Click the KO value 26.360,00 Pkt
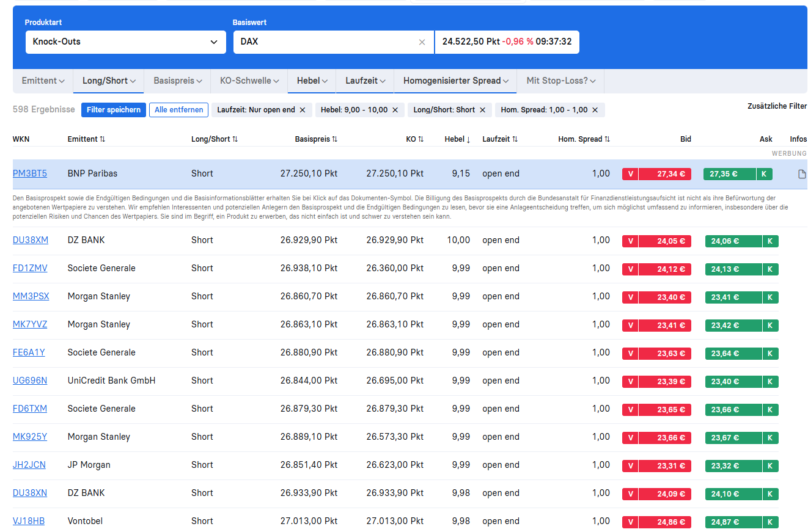This screenshot has width=808, height=532. point(395,268)
